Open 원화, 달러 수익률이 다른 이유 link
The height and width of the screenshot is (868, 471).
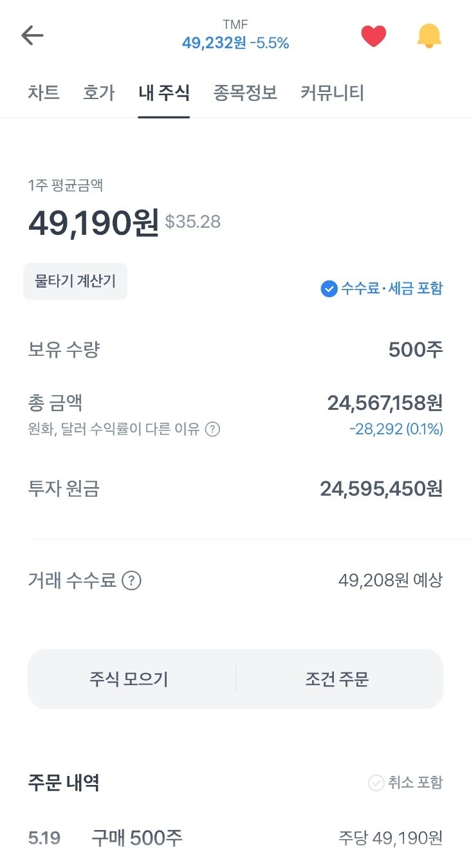114,429
